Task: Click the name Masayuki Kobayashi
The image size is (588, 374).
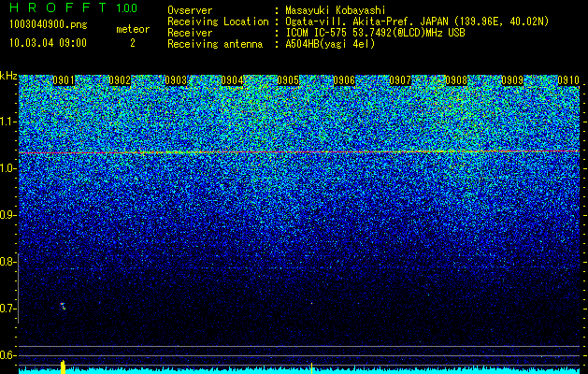Action: coord(336,10)
